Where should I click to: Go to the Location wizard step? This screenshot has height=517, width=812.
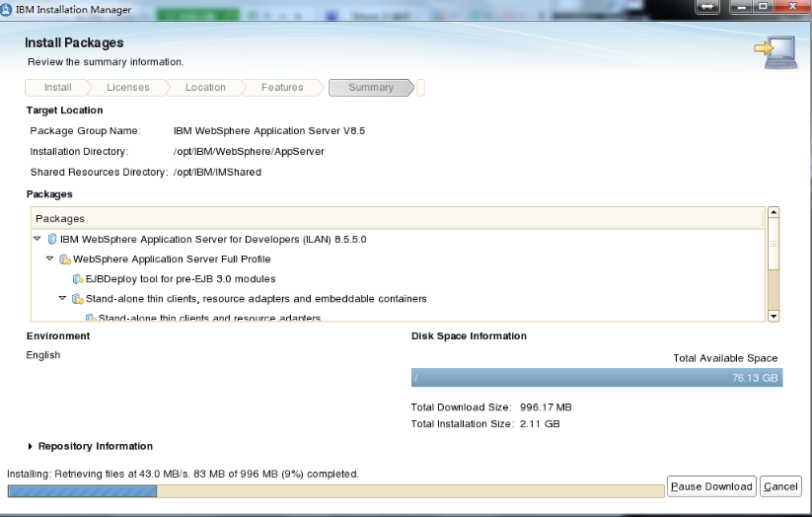click(205, 88)
